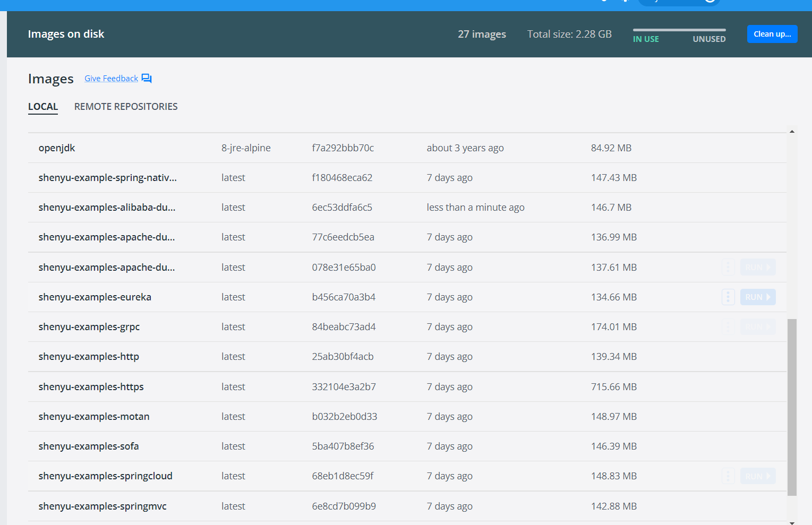Select the shenyu-examples-sofa image name
This screenshot has height=525, width=812.
point(89,446)
